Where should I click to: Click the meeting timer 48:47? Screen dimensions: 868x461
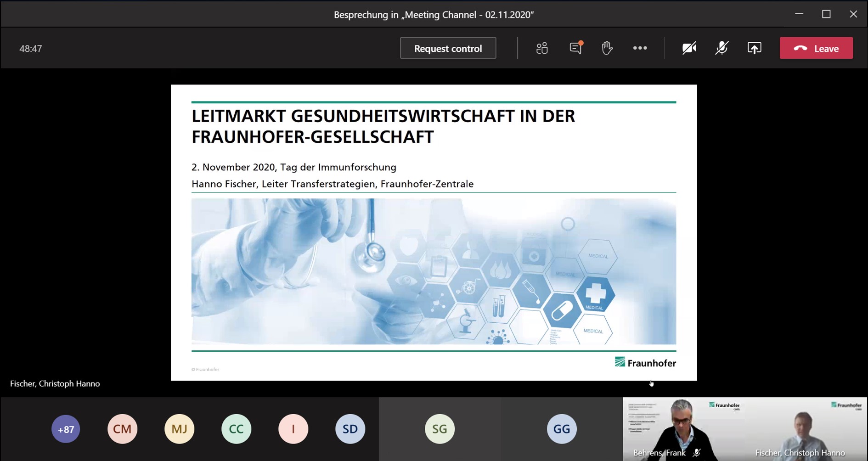point(31,49)
